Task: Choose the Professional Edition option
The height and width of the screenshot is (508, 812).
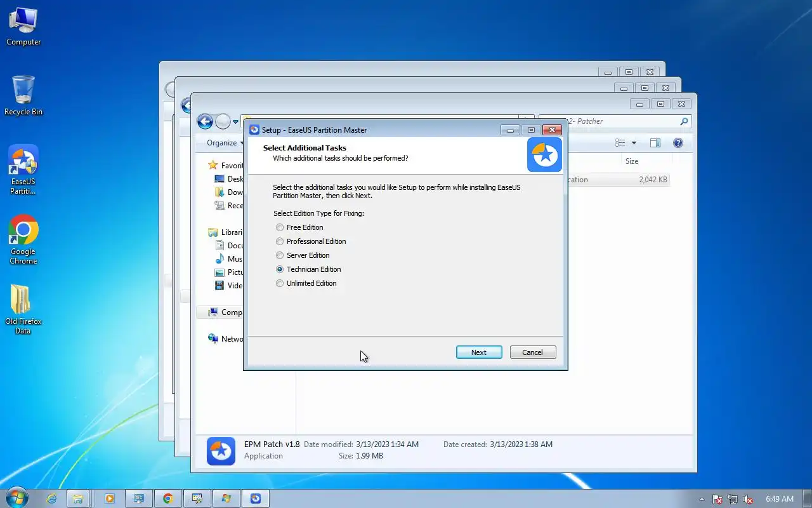Action: [280, 241]
